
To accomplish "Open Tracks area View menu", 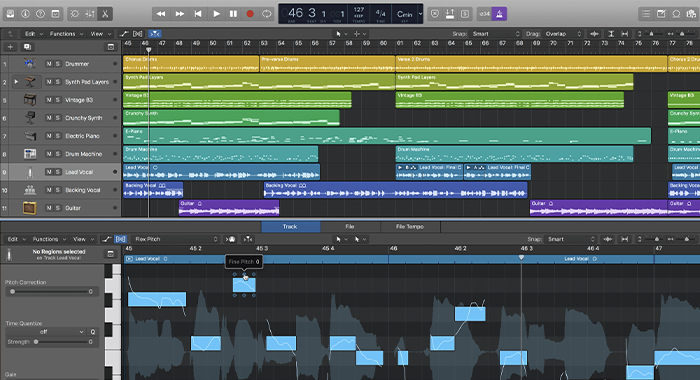I will [100, 33].
